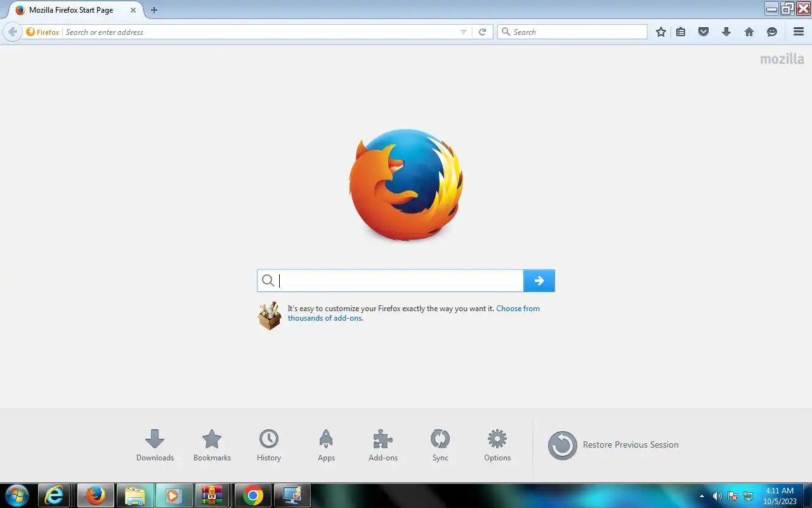The image size is (812, 508).
Task: Show hidden system tray icons arrow
Action: pos(702,497)
